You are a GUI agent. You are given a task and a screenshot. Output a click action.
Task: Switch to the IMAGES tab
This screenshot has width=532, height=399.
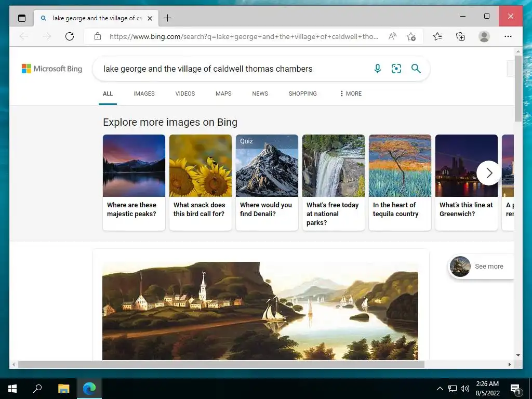click(144, 94)
